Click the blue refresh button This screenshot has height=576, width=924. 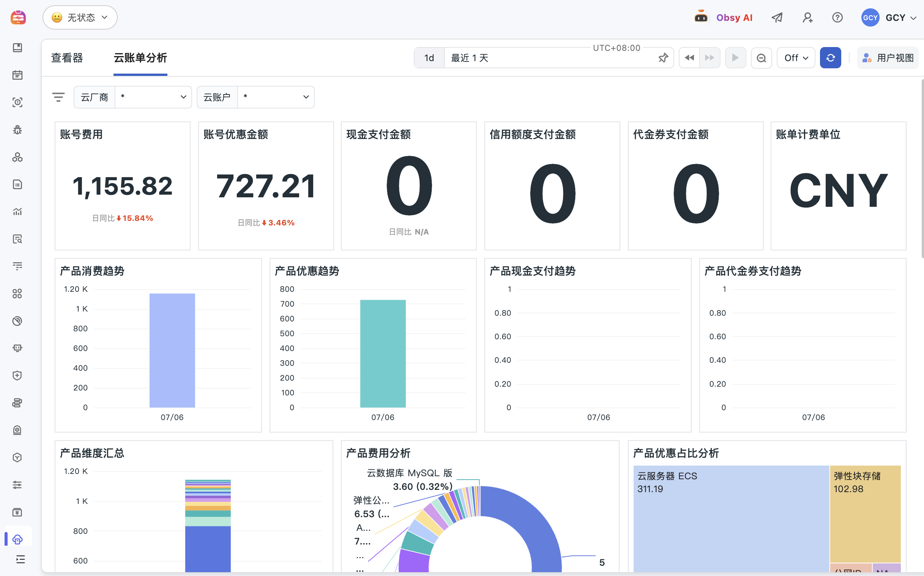click(830, 58)
